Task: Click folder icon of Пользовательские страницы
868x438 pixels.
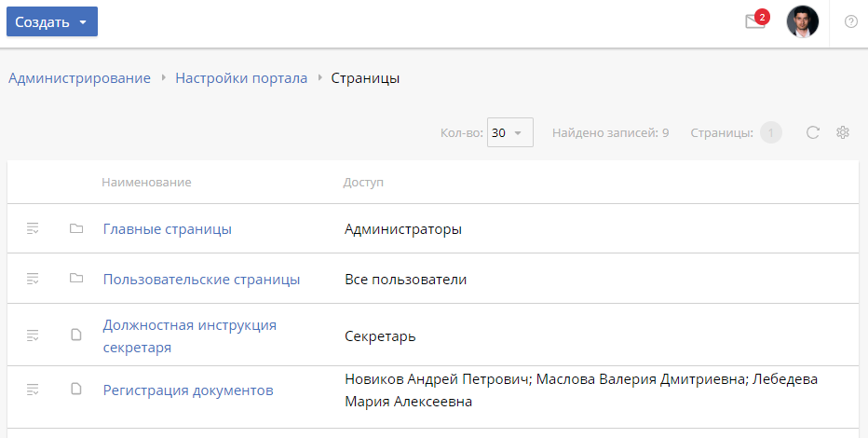Action: click(76, 278)
